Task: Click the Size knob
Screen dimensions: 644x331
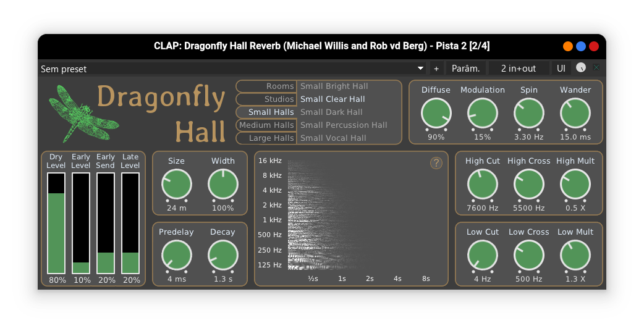Action: pyautogui.click(x=176, y=184)
